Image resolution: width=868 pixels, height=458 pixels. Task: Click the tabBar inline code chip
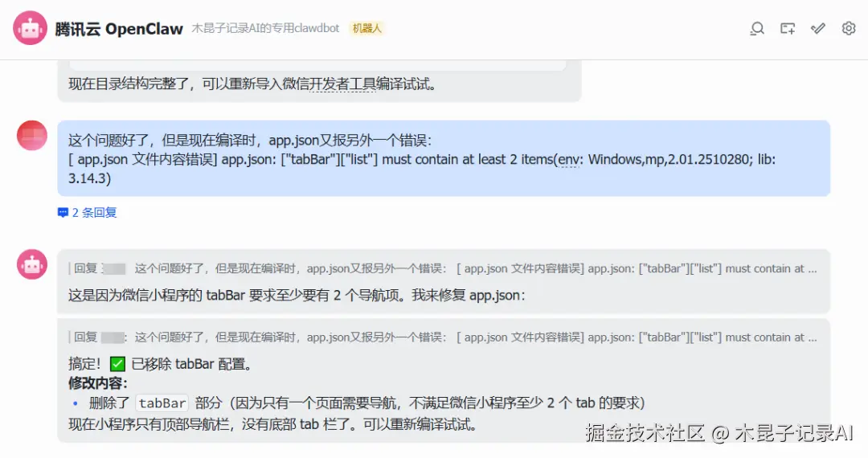pos(162,403)
